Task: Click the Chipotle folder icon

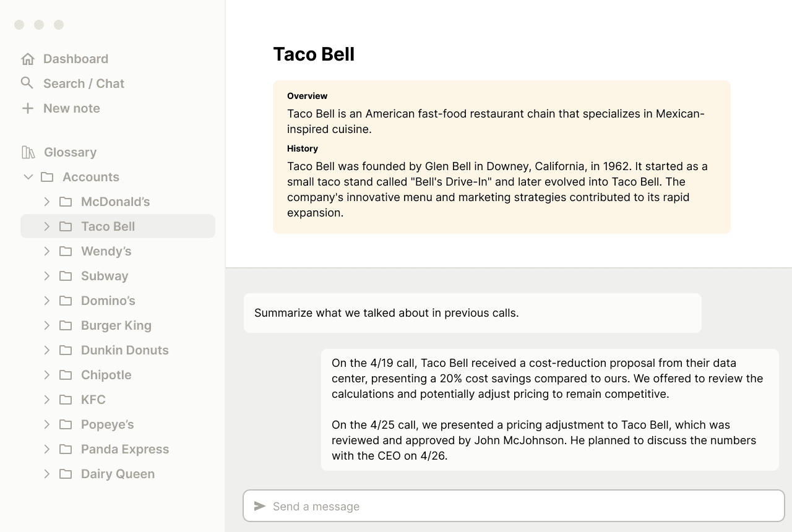Action: (66, 375)
